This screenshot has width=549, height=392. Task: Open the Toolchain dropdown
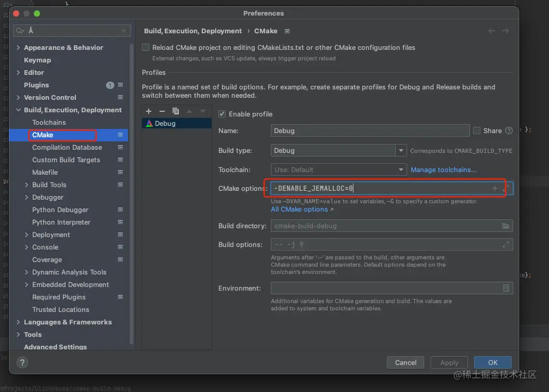coord(401,169)
